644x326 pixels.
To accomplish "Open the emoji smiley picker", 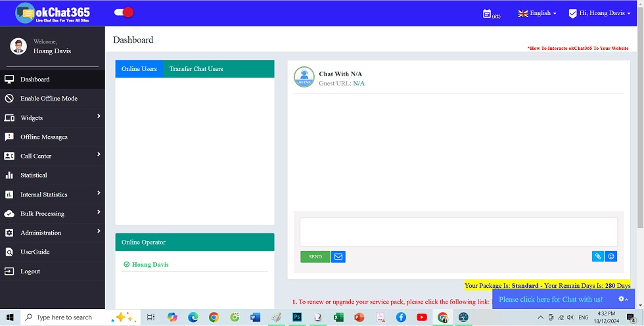I will click(611, 256).
